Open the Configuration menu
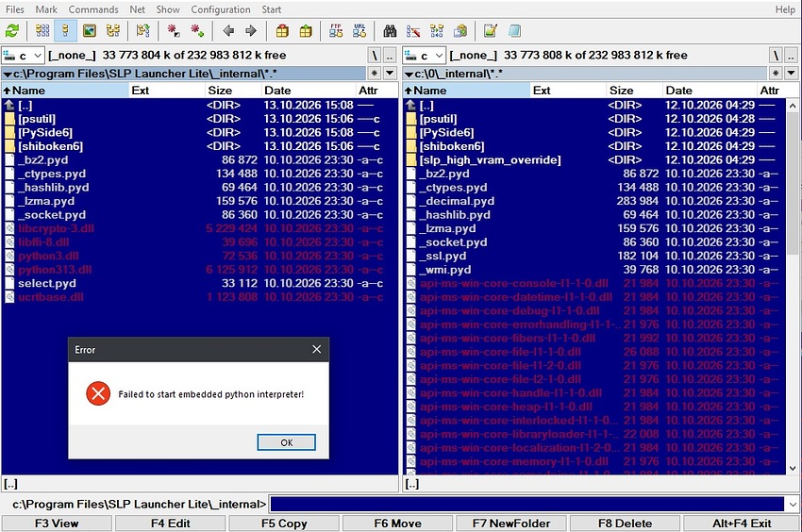Viewport: 802px width, 532px height. tap(221, 9)
